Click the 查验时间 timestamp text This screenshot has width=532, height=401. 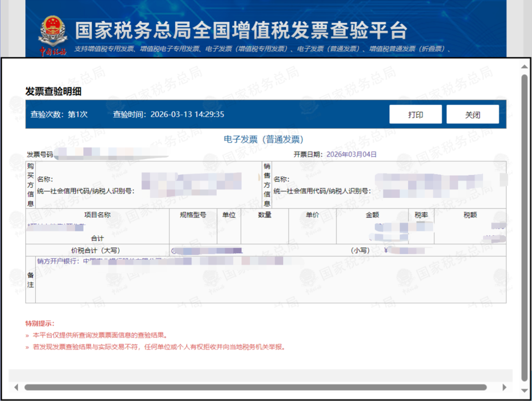tap(168, 114)
